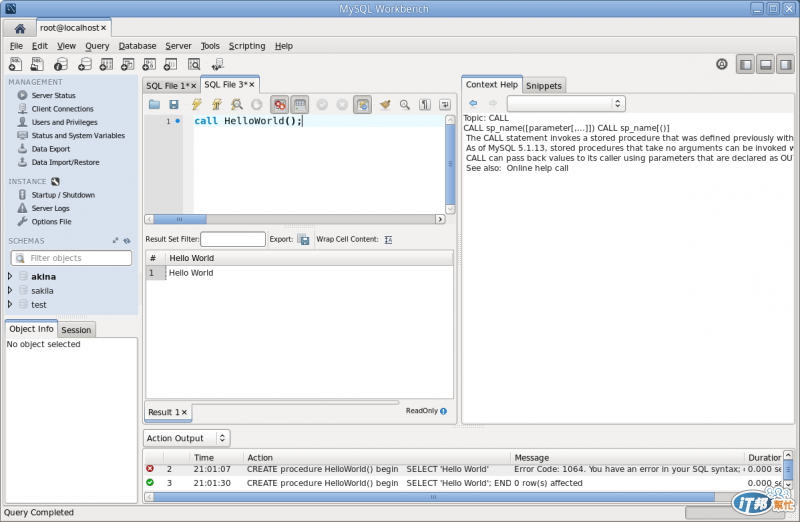Show invisible characters pilcrow icon
Screen dimensions: 800x522
tap(424, 105)
